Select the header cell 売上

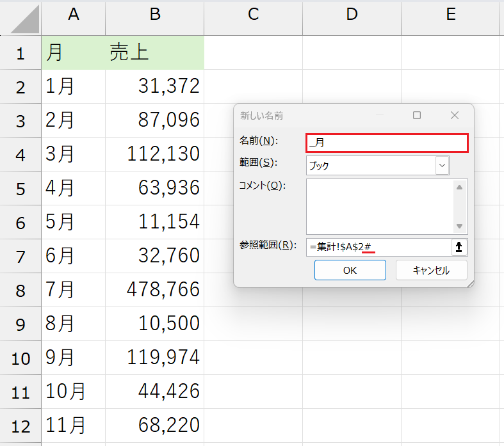pos(154,52)
